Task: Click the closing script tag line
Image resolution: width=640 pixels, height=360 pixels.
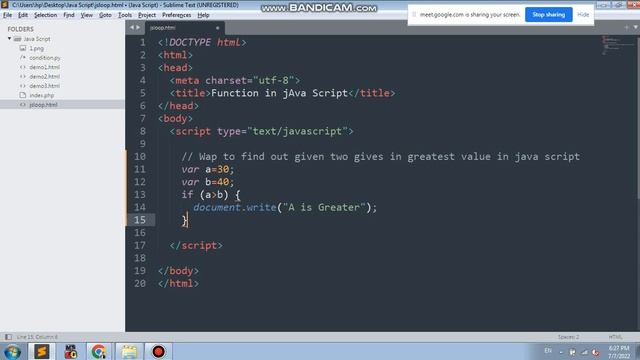Action: (x=196, y=245)
